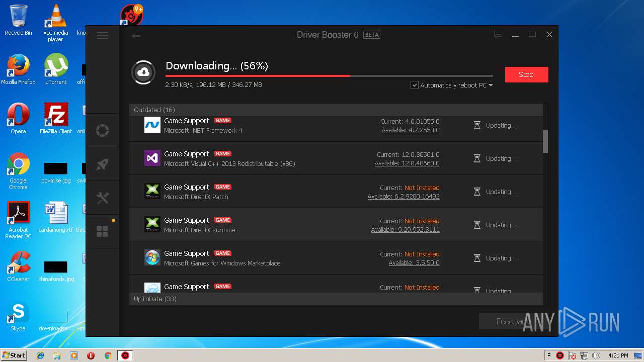Open the µTorrent desktop shortcut

[x=55, y=69]
